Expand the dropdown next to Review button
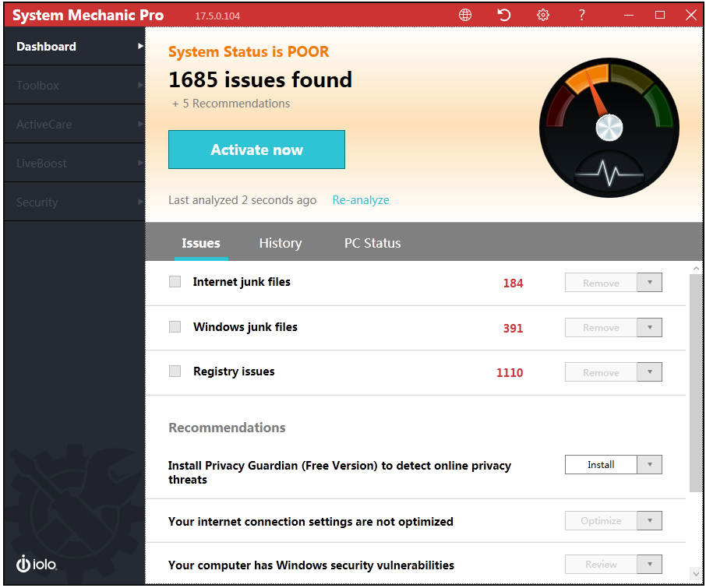This screenshot has height=588, width=706. tap(650, 564)
